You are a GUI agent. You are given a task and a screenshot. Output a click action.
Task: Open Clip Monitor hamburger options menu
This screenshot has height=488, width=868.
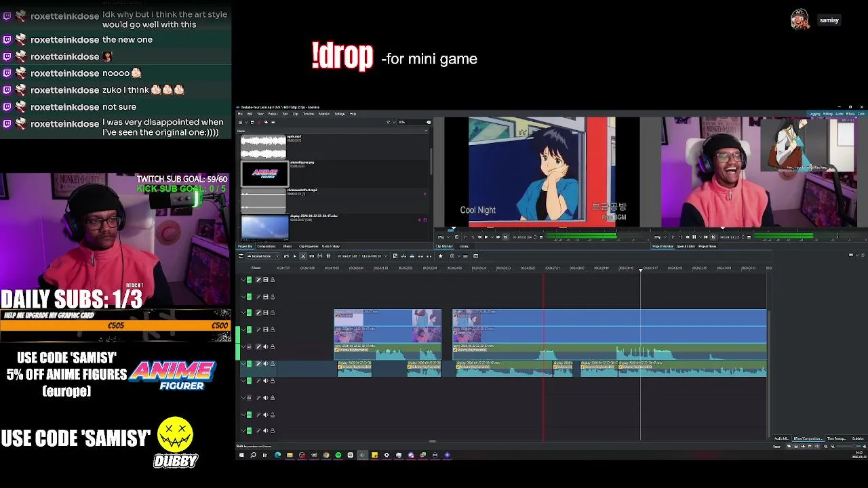point(541,237)
